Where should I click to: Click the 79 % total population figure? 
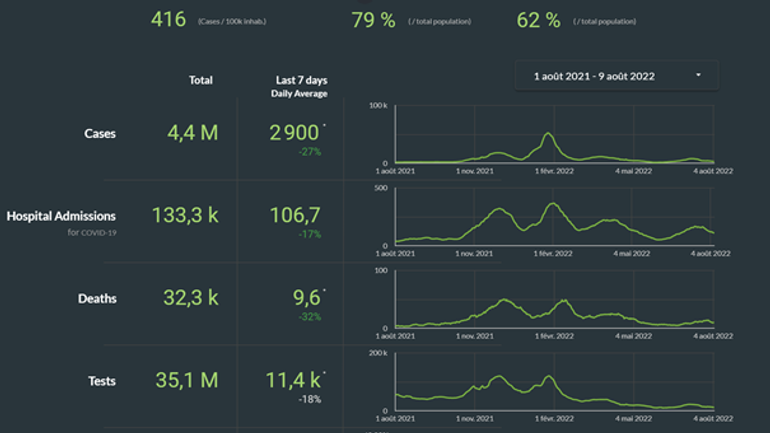373,20
